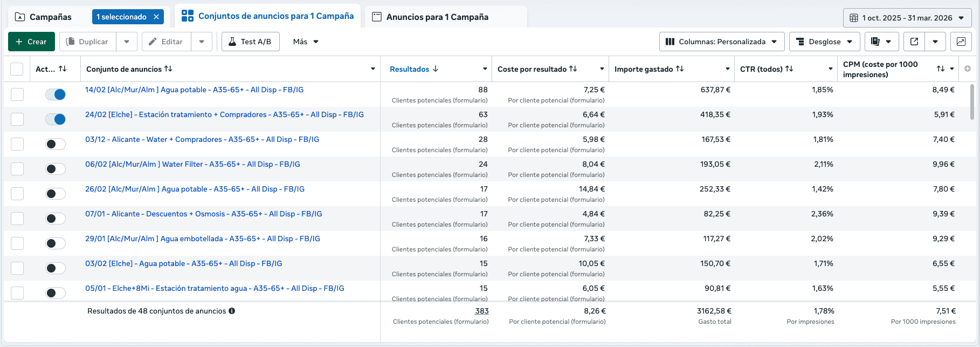The height and width of the screenshot is (347, 980).
Task: Open the 06/02 Water Filter ad set link
Action: [x=192, y=164]
